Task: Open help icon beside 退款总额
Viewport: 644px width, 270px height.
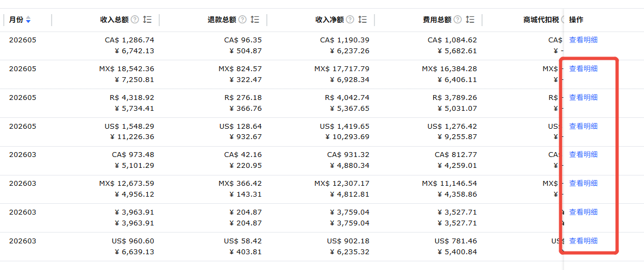Action: point(242,20)
